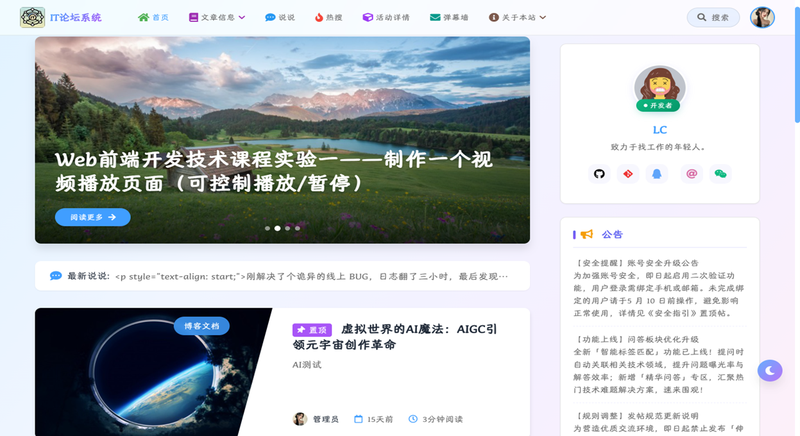The width and height of the screenshot is (800, 436).
Task: Click the Earth article thumbnail image
Action: tap(153, 372)
